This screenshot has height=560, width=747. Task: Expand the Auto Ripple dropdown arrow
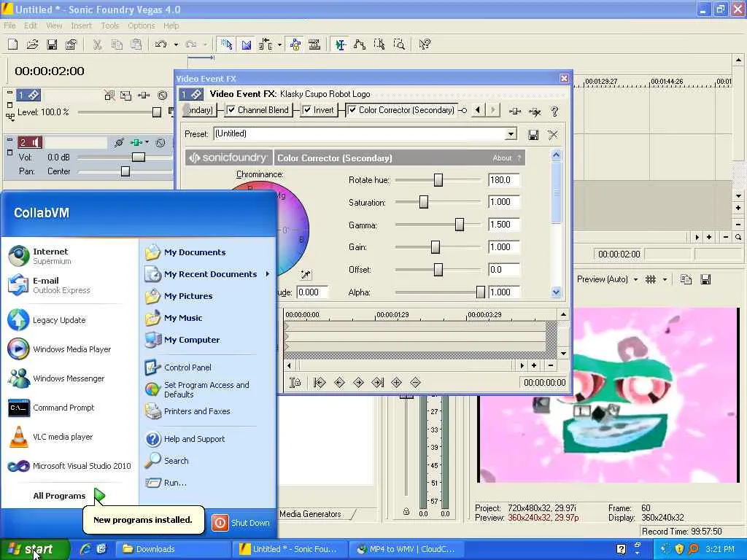[x=279, y=44]
